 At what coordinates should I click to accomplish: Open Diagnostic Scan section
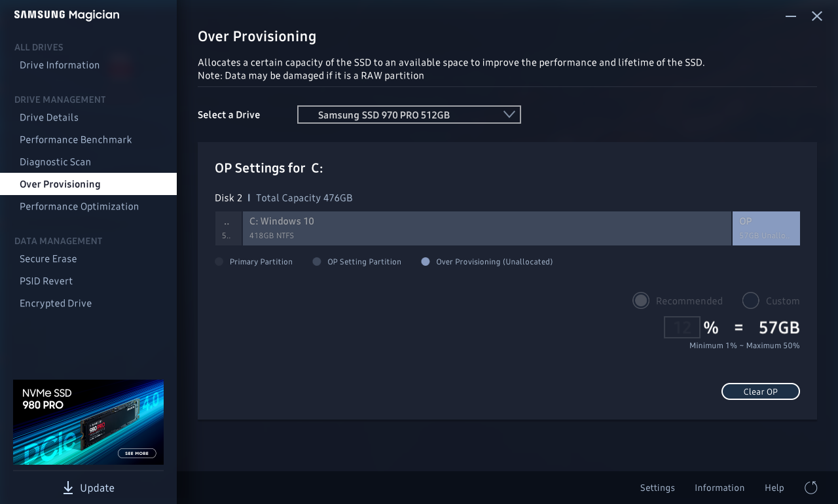point(55,162)
